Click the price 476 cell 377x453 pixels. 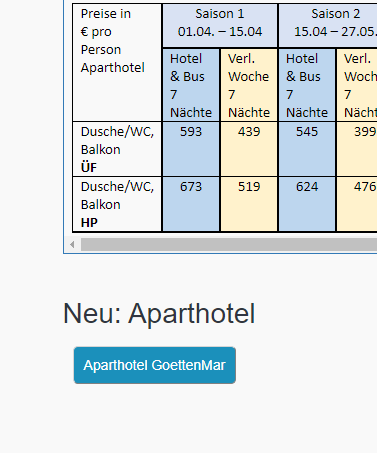357,204
